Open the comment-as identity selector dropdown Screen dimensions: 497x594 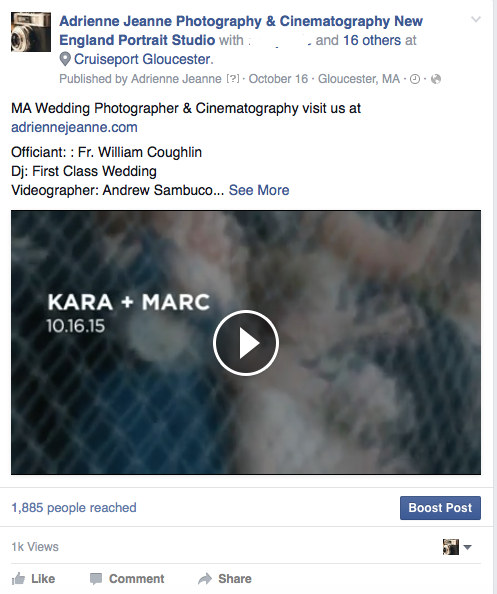pyautogui.click(x=457, y=547)
